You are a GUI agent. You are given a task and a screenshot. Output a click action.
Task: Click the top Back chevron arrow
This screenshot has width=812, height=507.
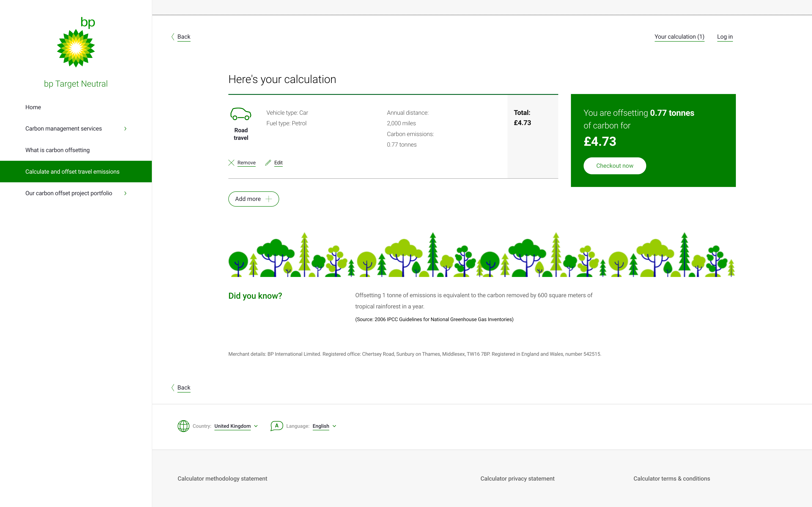(173, 37)
